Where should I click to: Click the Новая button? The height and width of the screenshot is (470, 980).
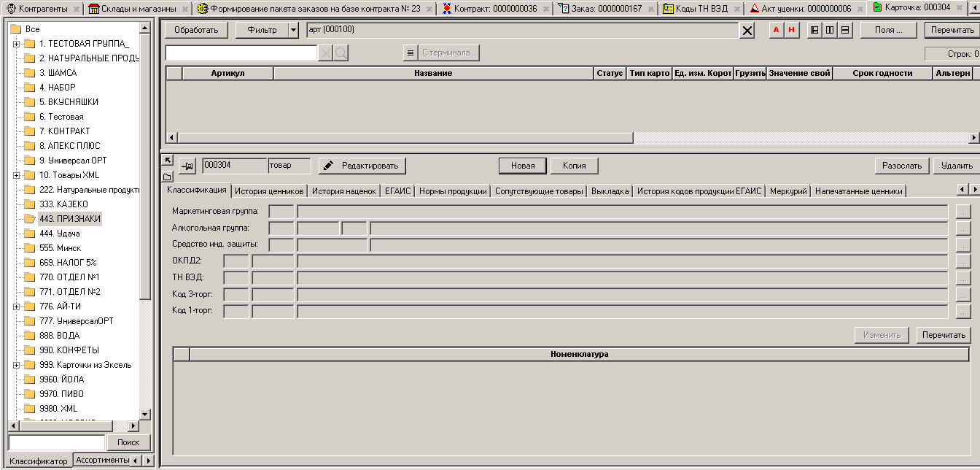(523, 166)
